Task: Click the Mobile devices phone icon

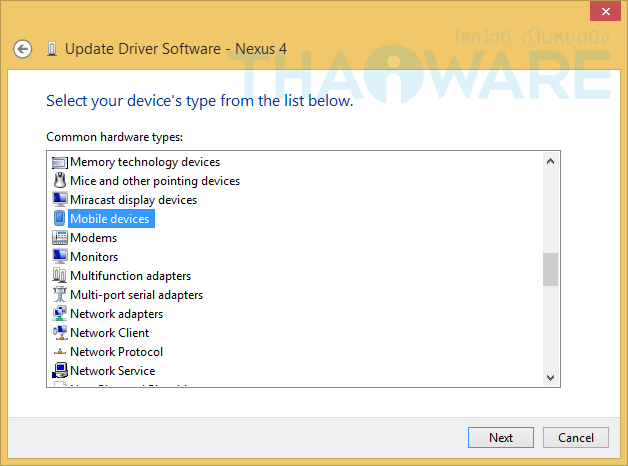Action: point(59,219)
